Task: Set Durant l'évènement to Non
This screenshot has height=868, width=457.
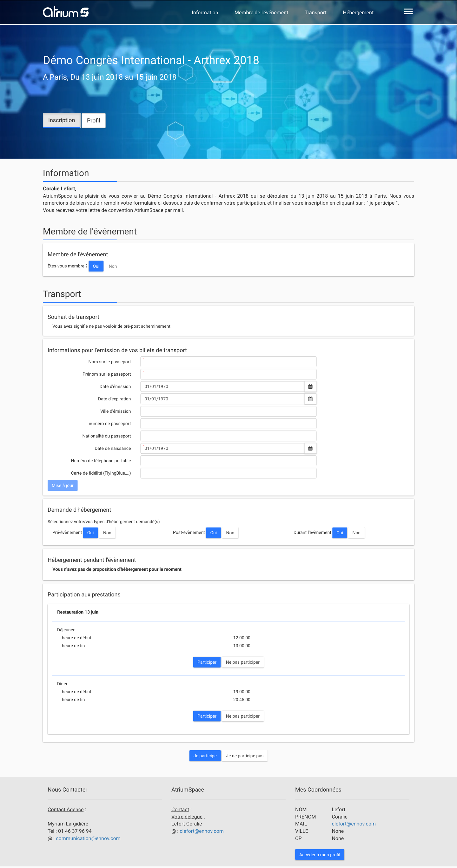Action: pos(356,533)
